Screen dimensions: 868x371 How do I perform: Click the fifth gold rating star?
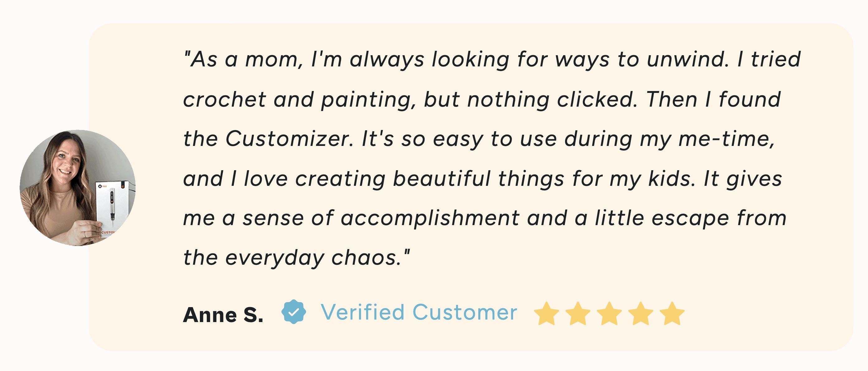(672, 313)
